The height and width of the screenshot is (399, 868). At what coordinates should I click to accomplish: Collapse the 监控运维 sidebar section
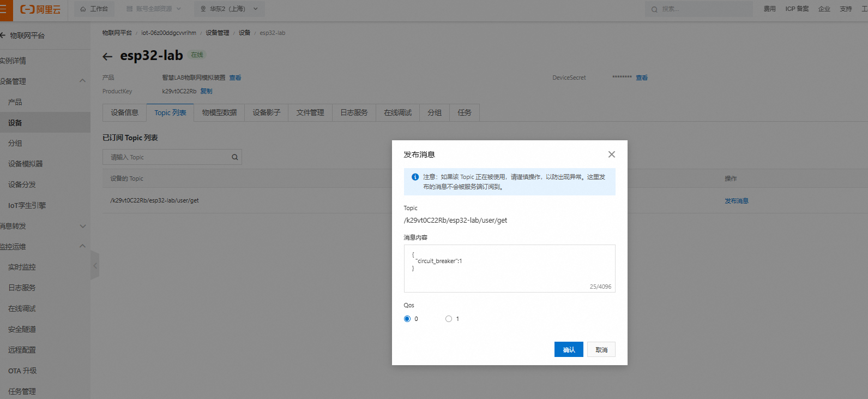[x=82, y=246]
